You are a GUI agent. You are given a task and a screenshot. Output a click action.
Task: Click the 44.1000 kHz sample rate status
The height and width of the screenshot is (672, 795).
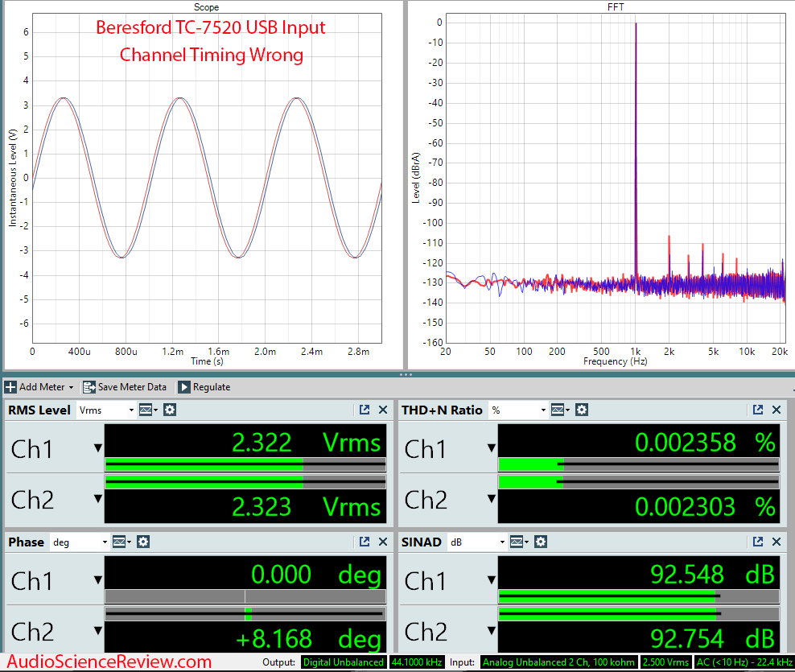(417, 662)
